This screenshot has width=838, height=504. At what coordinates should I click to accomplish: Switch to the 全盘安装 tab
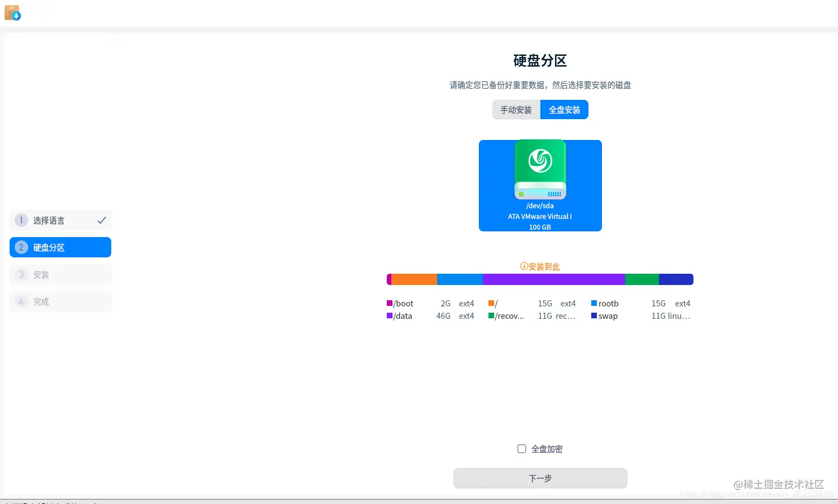pyautogui.click(x=564, y=109)
